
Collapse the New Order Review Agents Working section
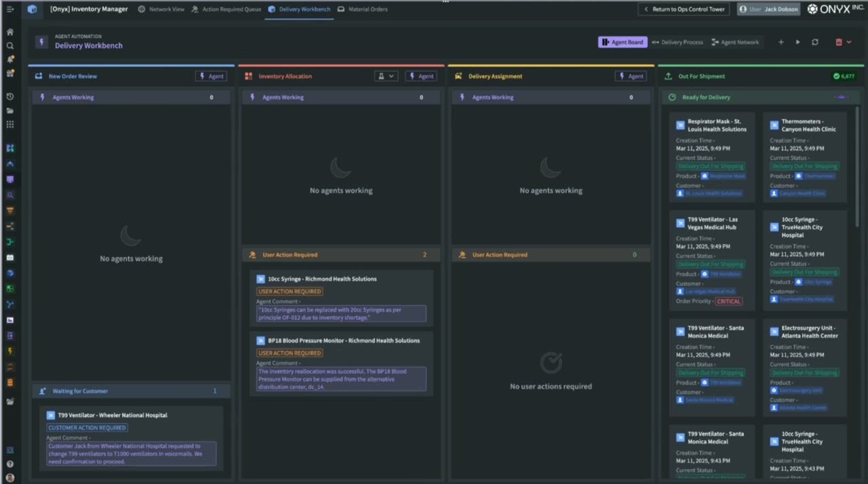[x=132, y=97]
